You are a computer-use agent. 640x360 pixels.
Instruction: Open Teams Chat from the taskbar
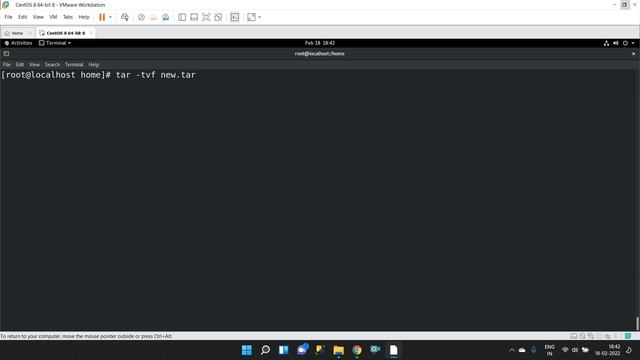click(302, 350)
